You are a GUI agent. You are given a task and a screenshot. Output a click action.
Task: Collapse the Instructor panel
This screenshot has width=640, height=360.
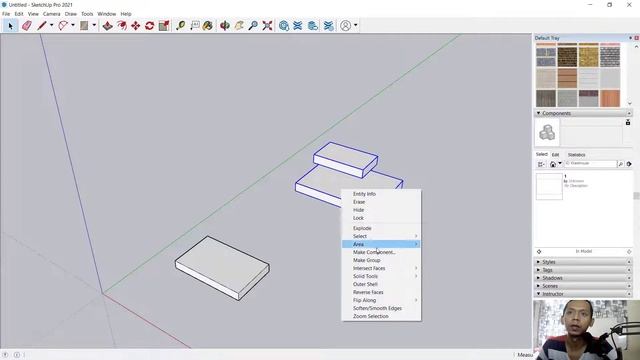click(538, 293)
